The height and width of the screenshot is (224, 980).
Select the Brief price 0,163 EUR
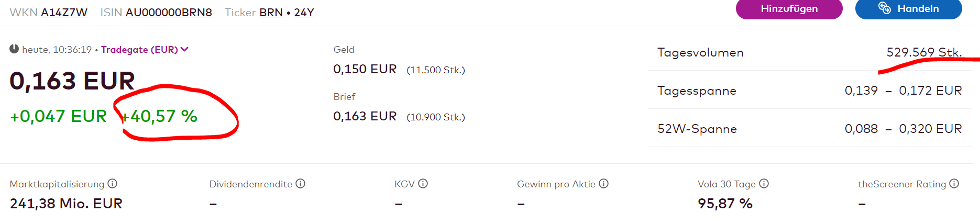click(365, 116)
